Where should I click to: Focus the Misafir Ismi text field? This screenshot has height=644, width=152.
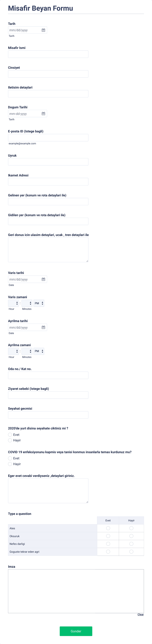coord(48,54)
